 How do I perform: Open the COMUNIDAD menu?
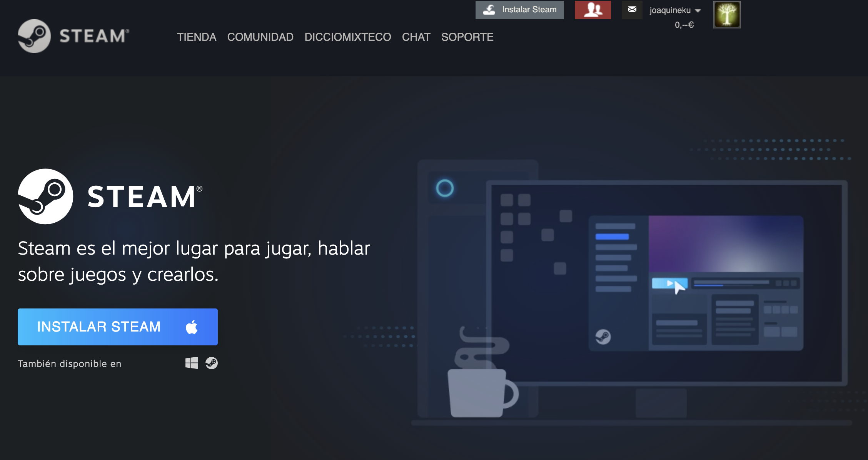[260, 37]
